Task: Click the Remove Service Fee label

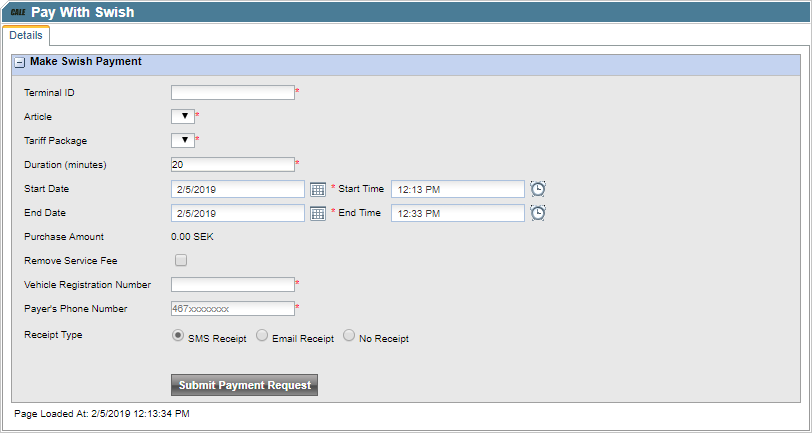Action: (x=70, y=261)
